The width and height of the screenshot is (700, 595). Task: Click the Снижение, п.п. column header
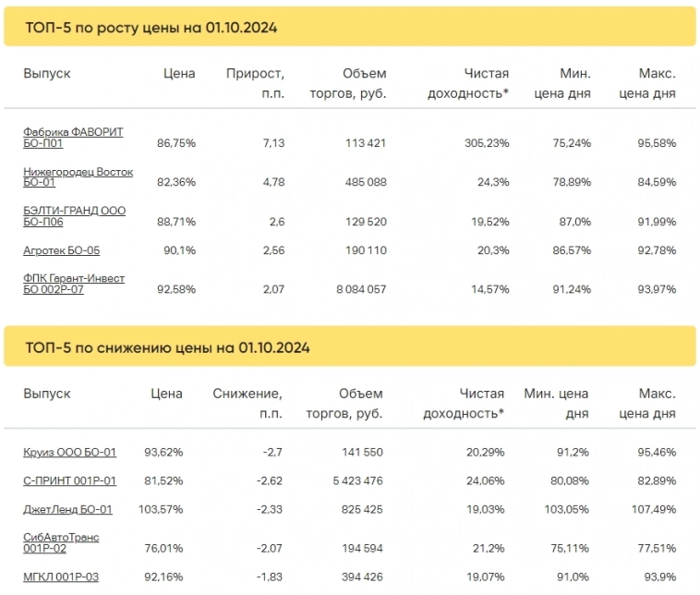click(x=247, y=404)
